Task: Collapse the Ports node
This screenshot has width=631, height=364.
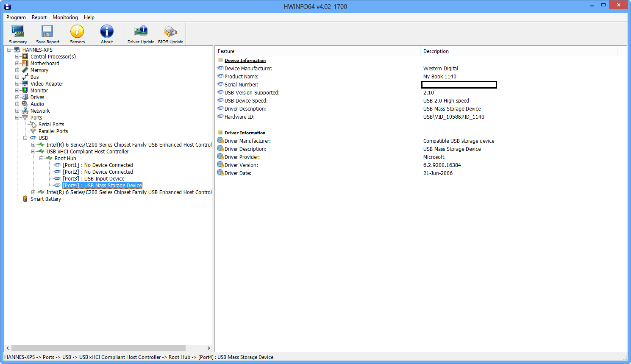Action: [x=17, y=117]
